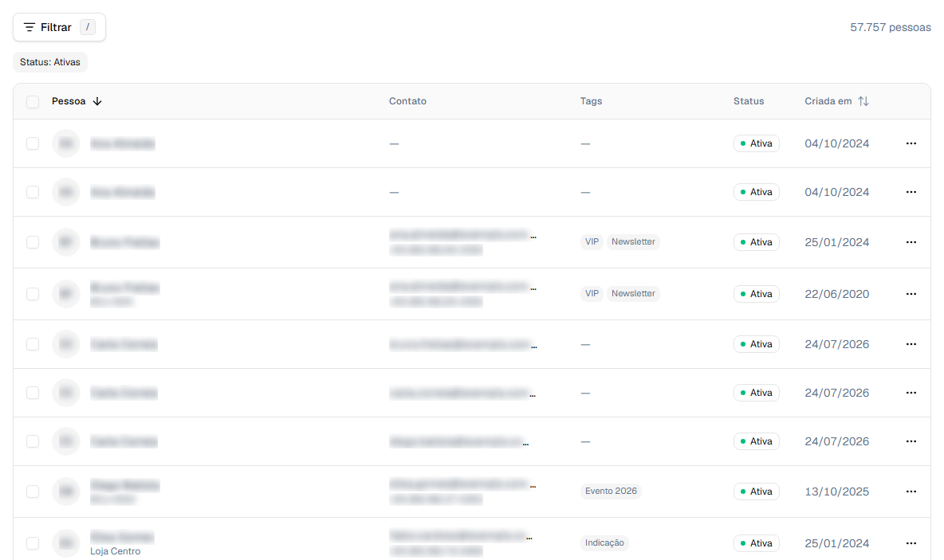944x560 pixels.
Task: Sort by Criada em arrows icon
Action: 863,101
